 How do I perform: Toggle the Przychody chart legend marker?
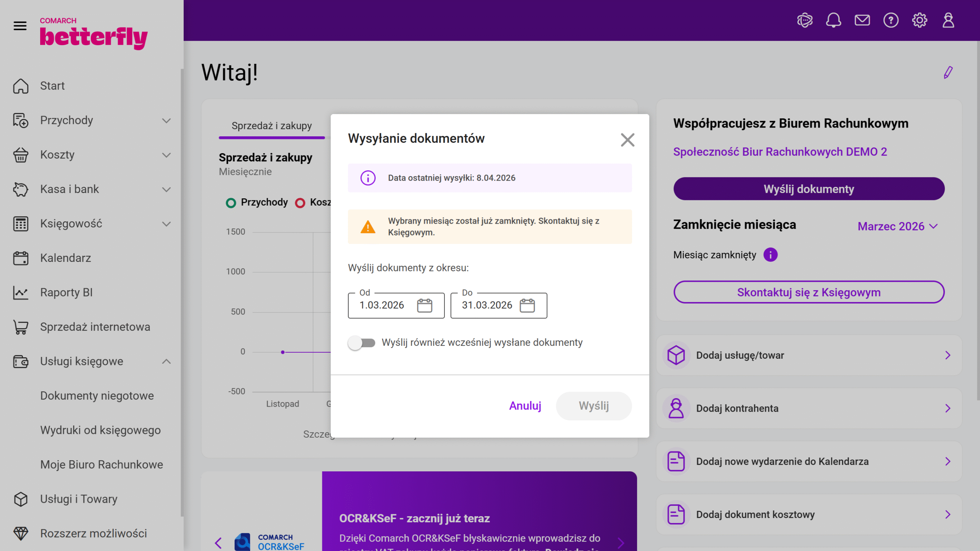231,203
